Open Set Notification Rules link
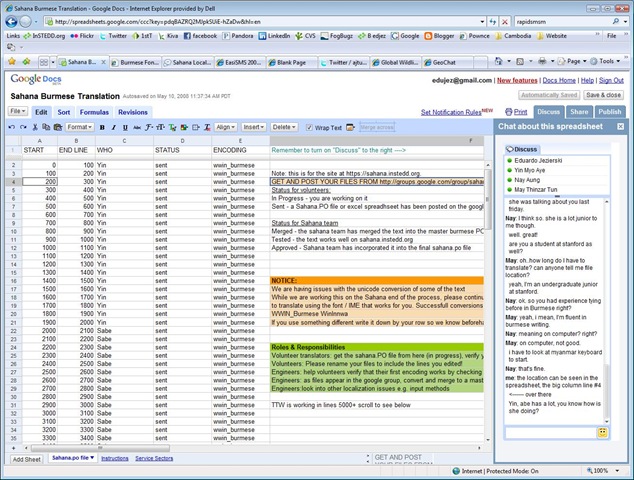The height and width of the screenshot is (480, 634). 451,112
